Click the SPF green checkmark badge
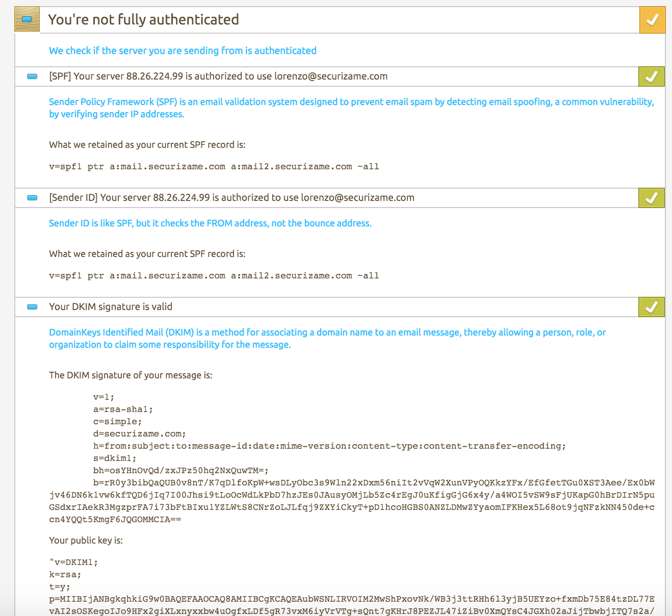The image size is (672, 616). [x=651, y=76]
